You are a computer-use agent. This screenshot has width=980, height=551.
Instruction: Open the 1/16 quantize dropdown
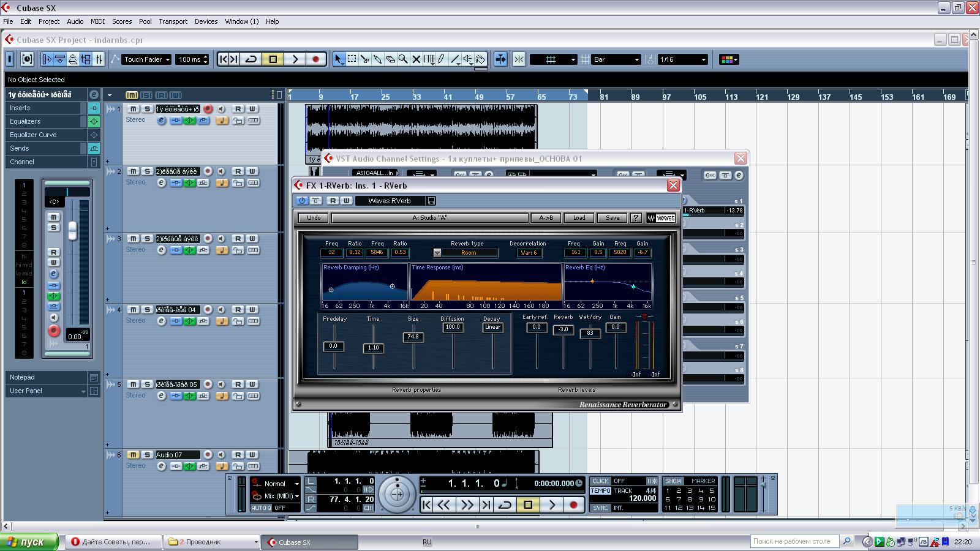(682, 59)
